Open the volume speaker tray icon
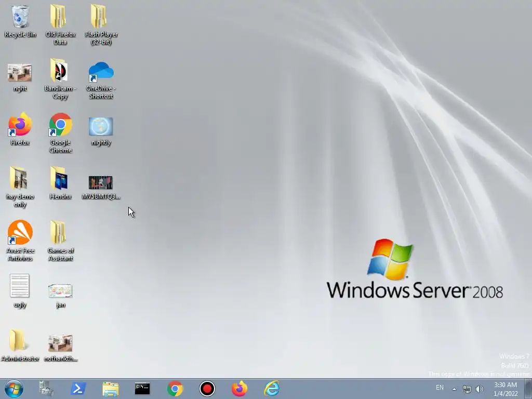532x399 pixels. (x=480, y=389)
